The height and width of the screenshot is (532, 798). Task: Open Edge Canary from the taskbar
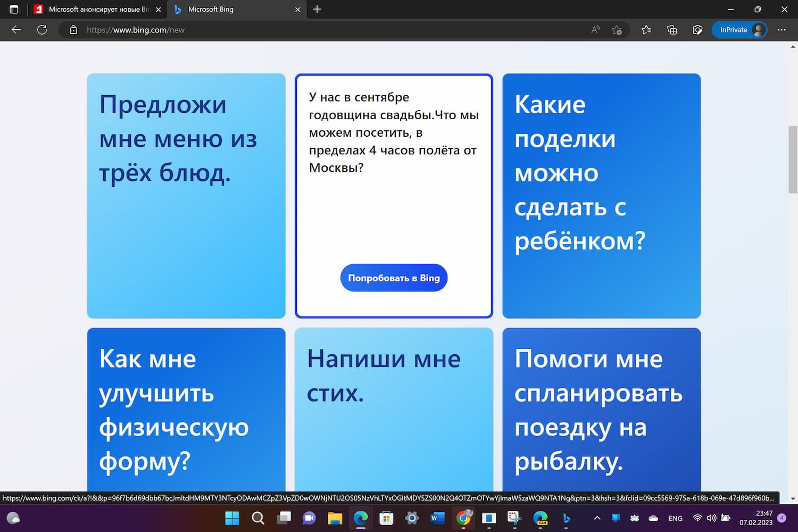tap(541, 518)
